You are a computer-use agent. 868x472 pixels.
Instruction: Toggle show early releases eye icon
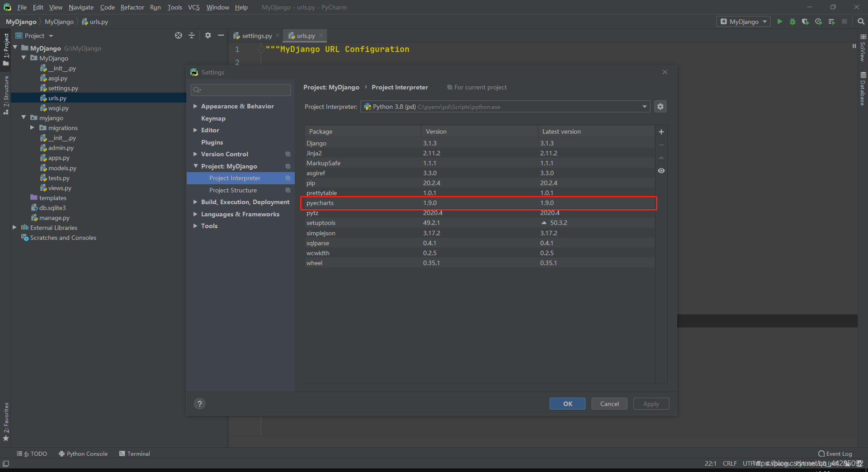coord(661,171)
